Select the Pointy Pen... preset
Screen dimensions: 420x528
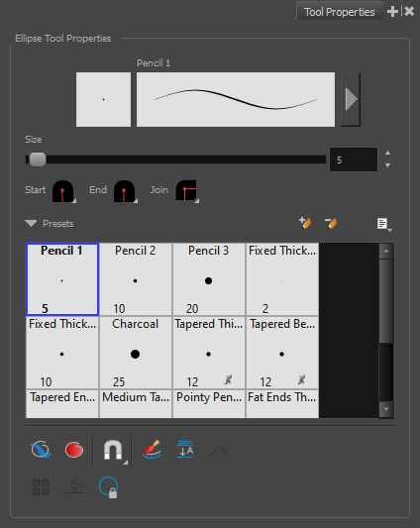[209, 404]
